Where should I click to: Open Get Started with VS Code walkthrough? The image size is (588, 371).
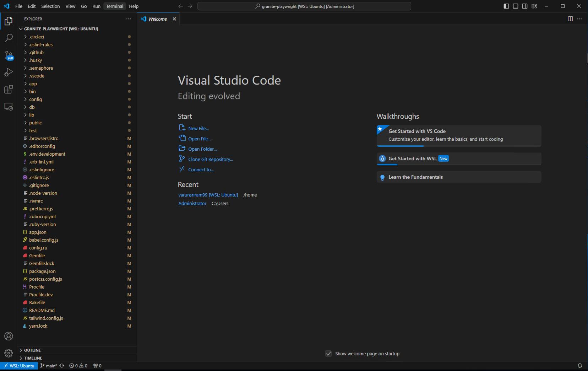(x=459, y=135)
